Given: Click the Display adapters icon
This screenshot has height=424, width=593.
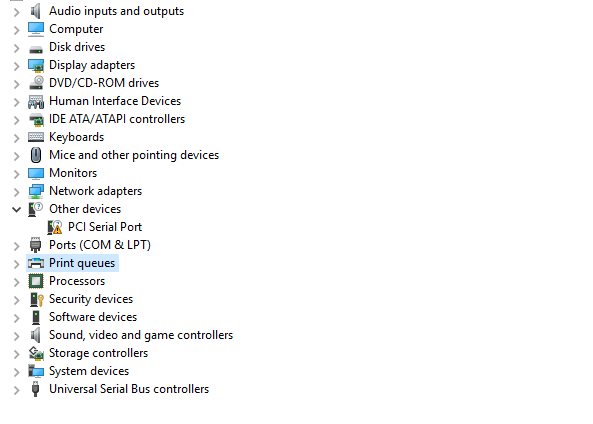Looking at the screenshot, I should (x=36, y=65).
